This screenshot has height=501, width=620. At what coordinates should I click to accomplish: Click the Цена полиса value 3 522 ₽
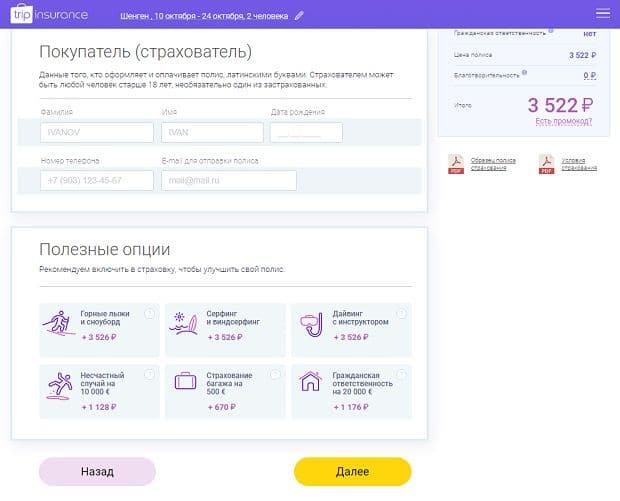point(582,55)
